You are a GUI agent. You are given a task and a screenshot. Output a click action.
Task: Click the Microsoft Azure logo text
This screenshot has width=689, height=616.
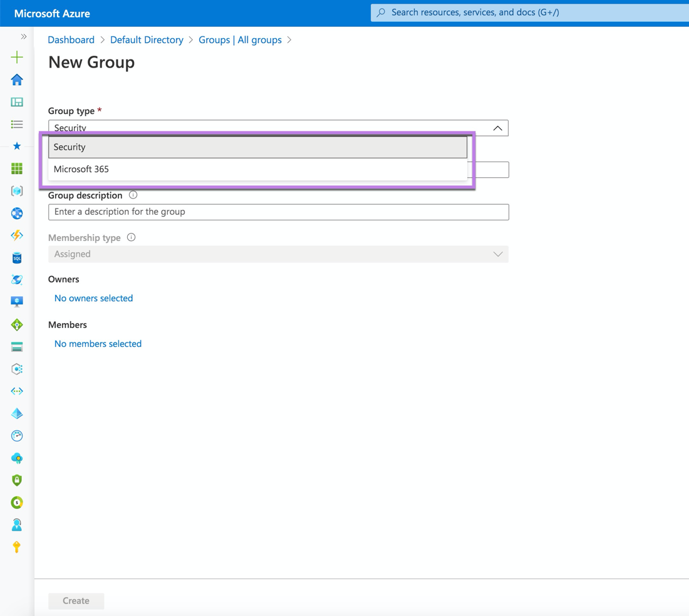[52, 14]
